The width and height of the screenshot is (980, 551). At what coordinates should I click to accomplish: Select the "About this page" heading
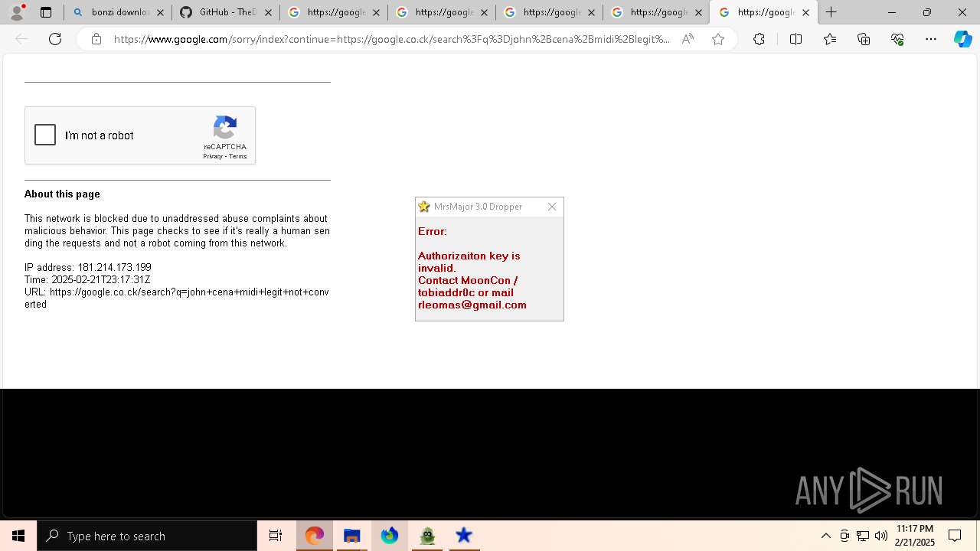[x=62, y=194]
